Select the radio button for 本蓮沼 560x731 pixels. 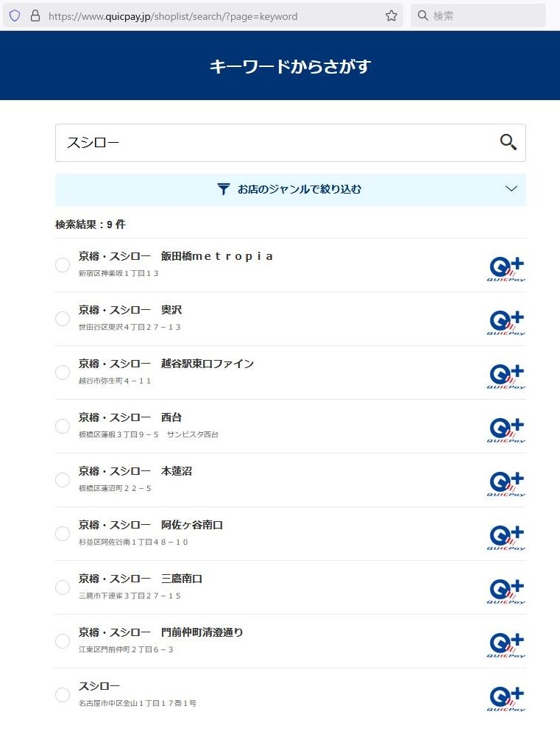pos(63,480)
